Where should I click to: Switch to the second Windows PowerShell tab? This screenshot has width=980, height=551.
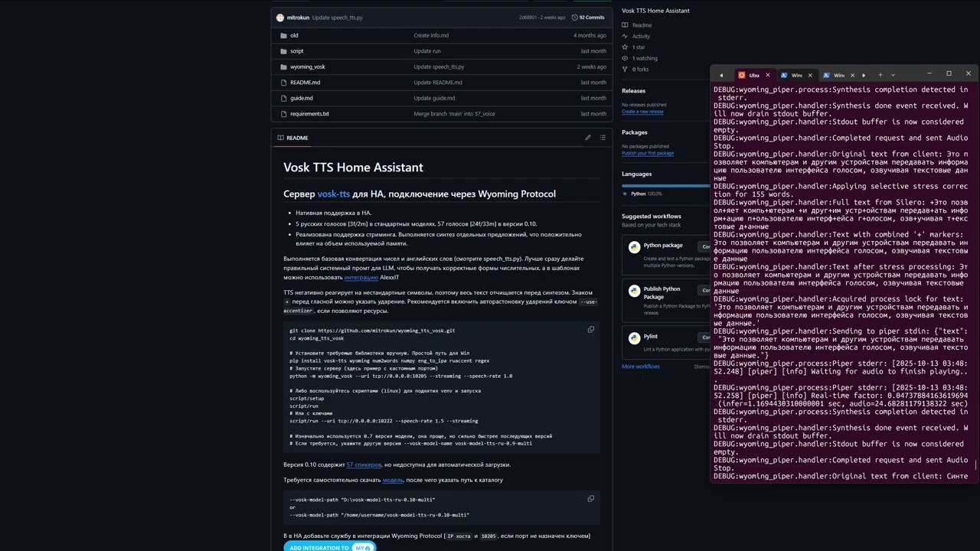[x=840, y=75]
